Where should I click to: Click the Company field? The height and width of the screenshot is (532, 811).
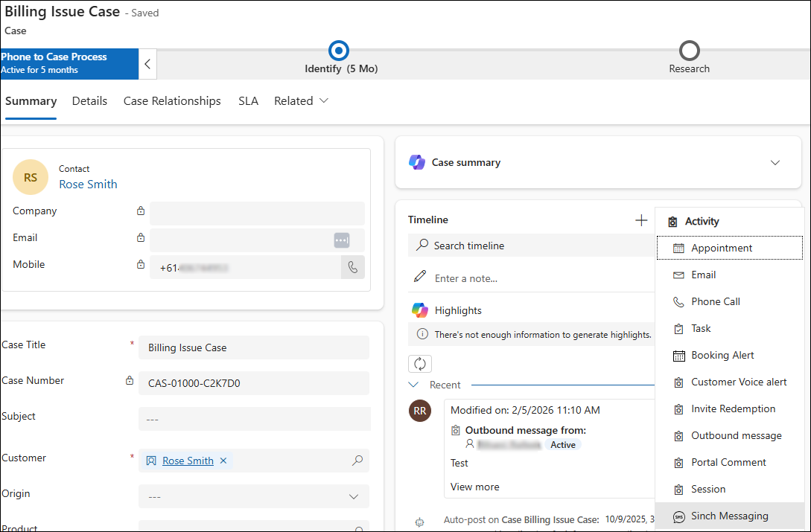click(257, 213)
